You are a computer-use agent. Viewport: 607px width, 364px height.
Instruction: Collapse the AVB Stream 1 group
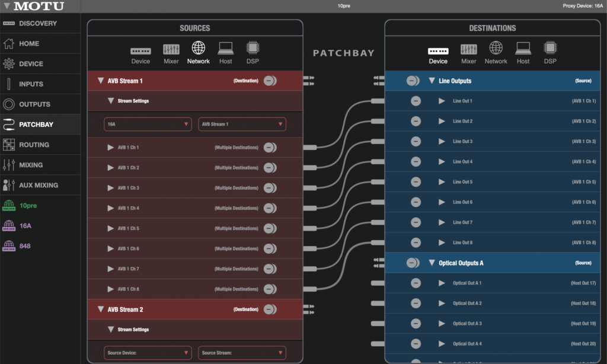[100, 81]
